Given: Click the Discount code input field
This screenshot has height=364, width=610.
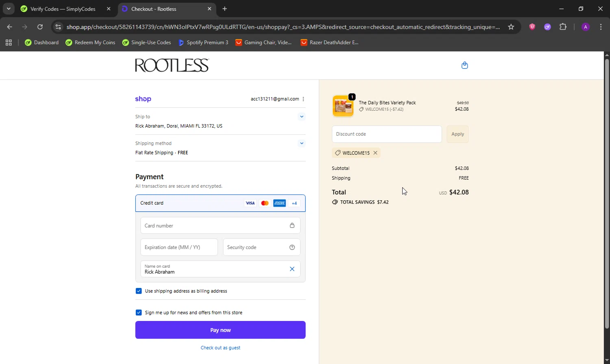Looking at the screenshot, I should tap(387, 134).
